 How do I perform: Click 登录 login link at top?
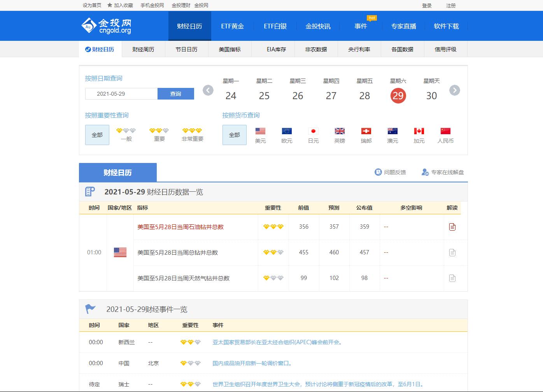click(427, 5)
